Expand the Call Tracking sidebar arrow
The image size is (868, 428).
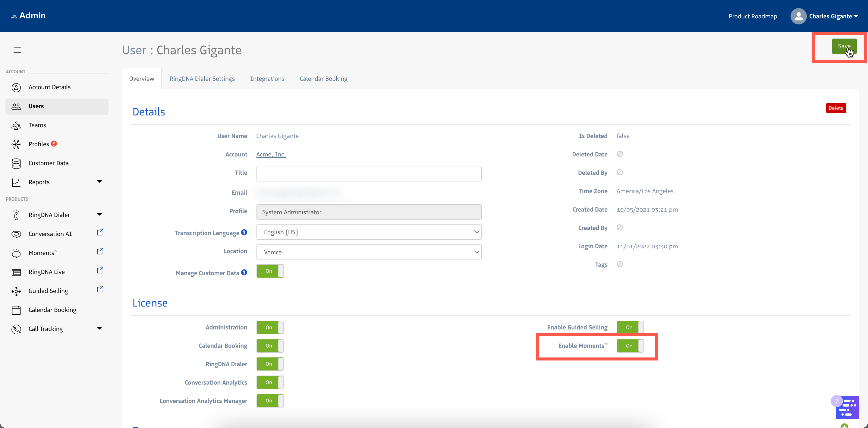coord(99,328)
